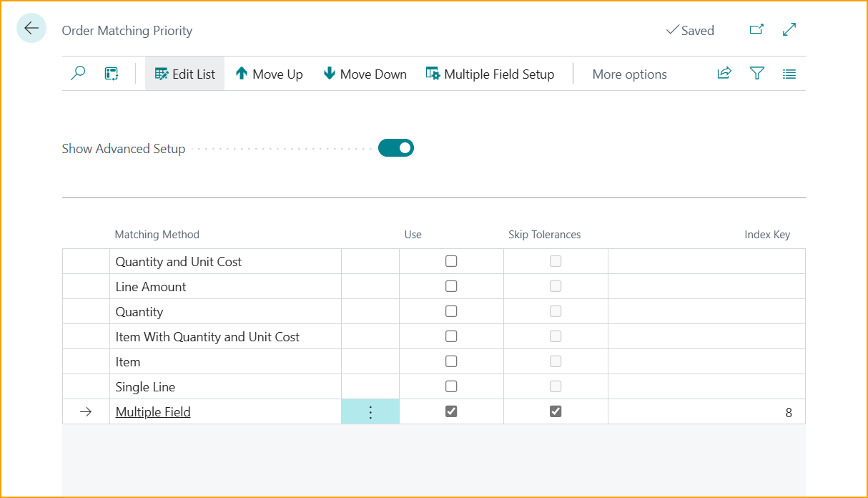868x498 pixels.
Task: Open the search magnifier icon
Action: coord(78,74)
